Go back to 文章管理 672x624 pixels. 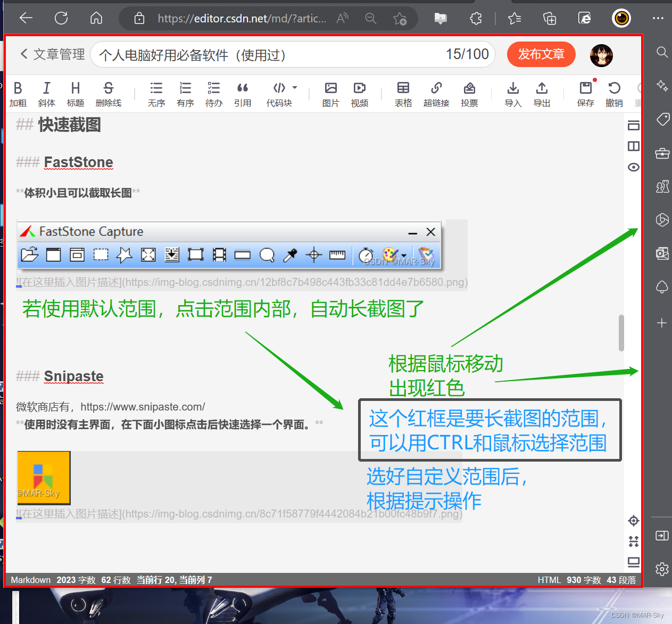click(x=53, y=54)
